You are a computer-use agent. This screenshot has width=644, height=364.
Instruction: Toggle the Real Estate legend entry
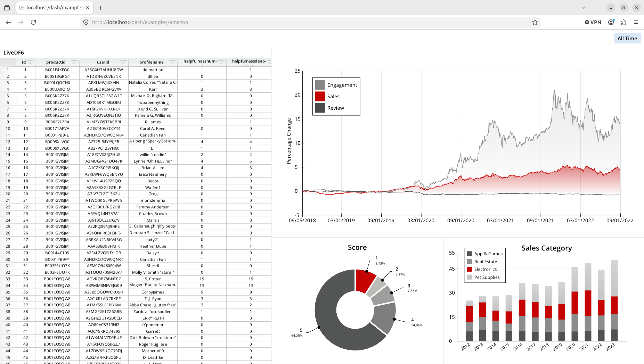482,262
